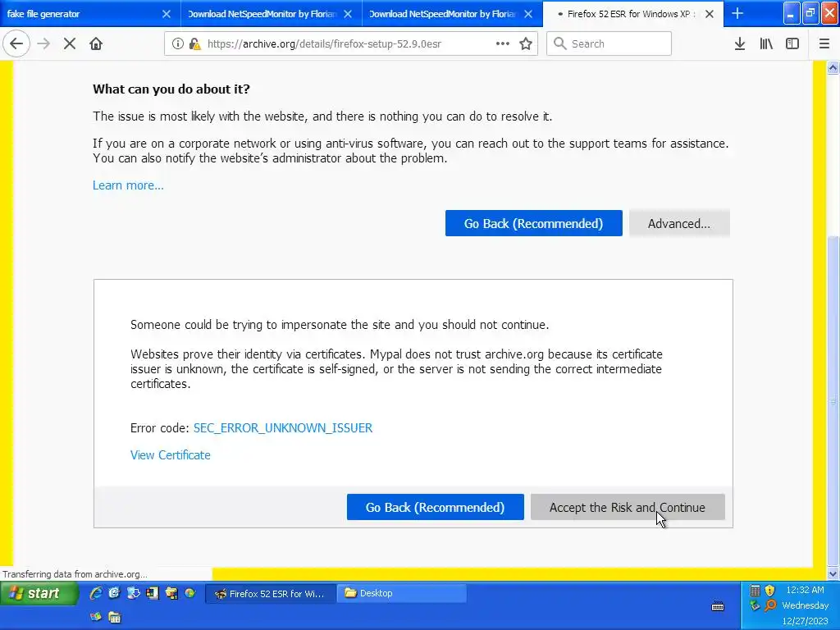Click the orange magnifier tray icon

770,606
